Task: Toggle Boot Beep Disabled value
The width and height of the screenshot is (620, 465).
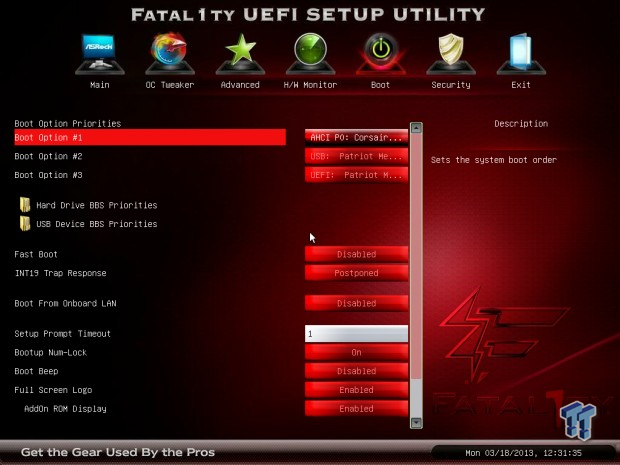Action: pyautogui.click(x=356, y=371)
